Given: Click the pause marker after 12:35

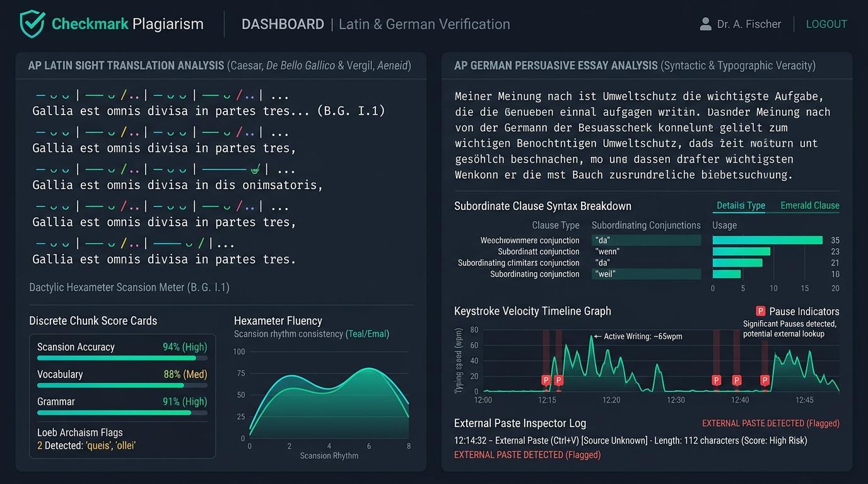Looking at the screenshot, I should (x=716, y=380).
